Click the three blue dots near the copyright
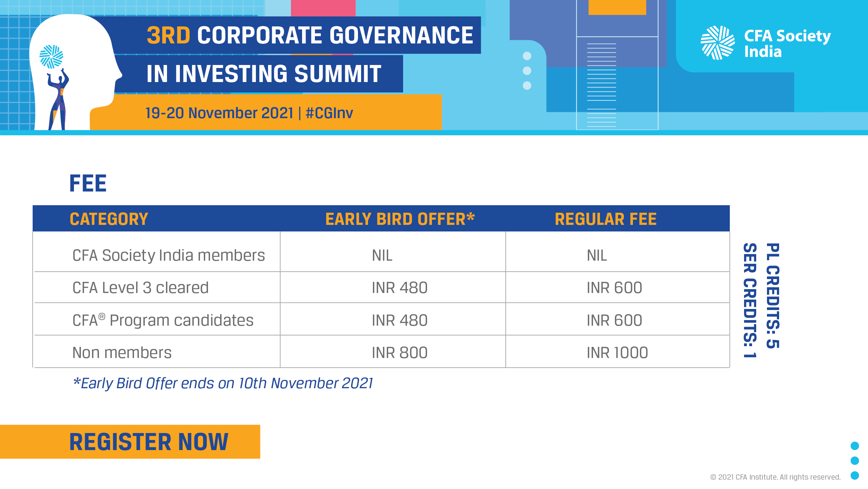The width and height of the screenshot is (868, 489). point(854,460)
